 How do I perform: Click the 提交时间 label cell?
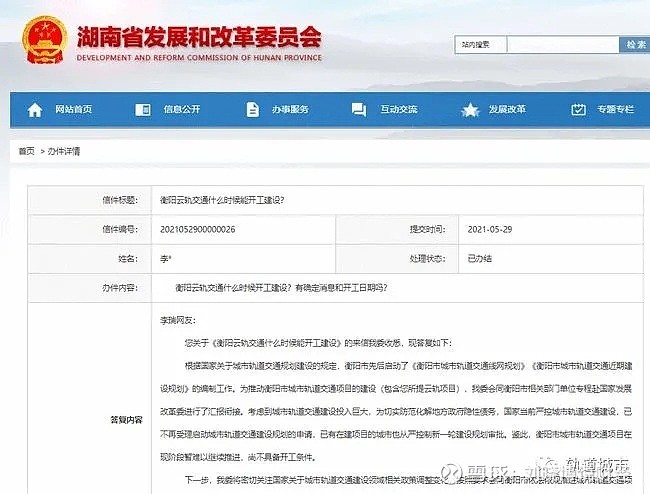[x=397, y=229]
